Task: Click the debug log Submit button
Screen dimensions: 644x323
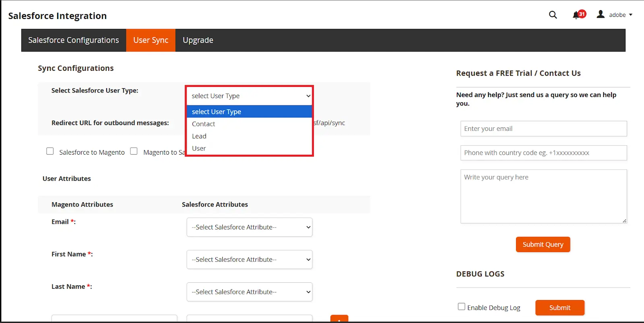Action: (560, 308)
